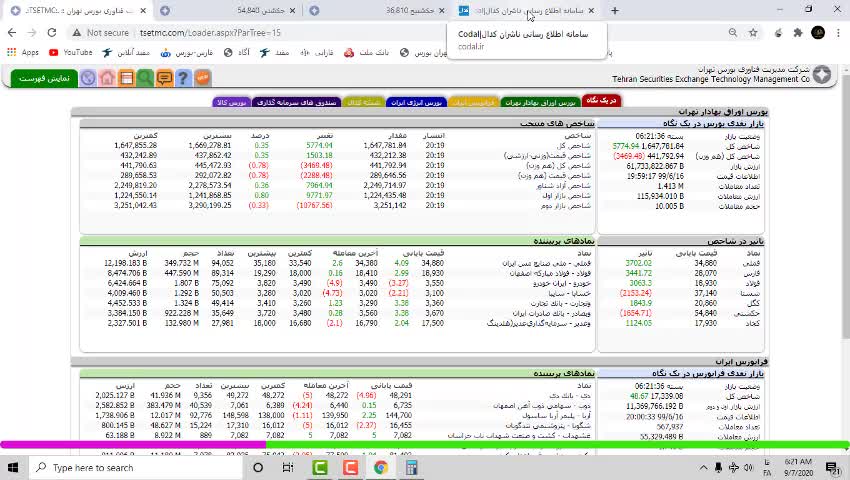The height and width of the screenshot is (480, 850).
Task: Click the orange help icon in the TSETMC toolbar
Action: coord(203,78)
